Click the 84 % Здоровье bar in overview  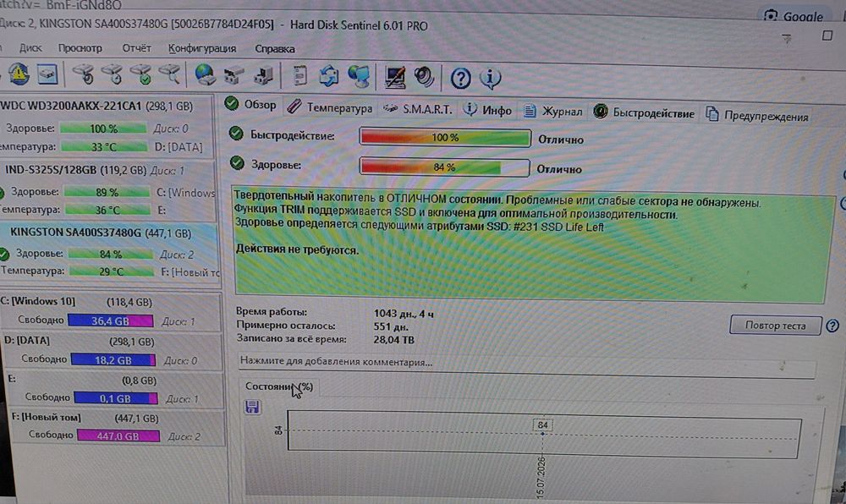click(x=445, y=167)
